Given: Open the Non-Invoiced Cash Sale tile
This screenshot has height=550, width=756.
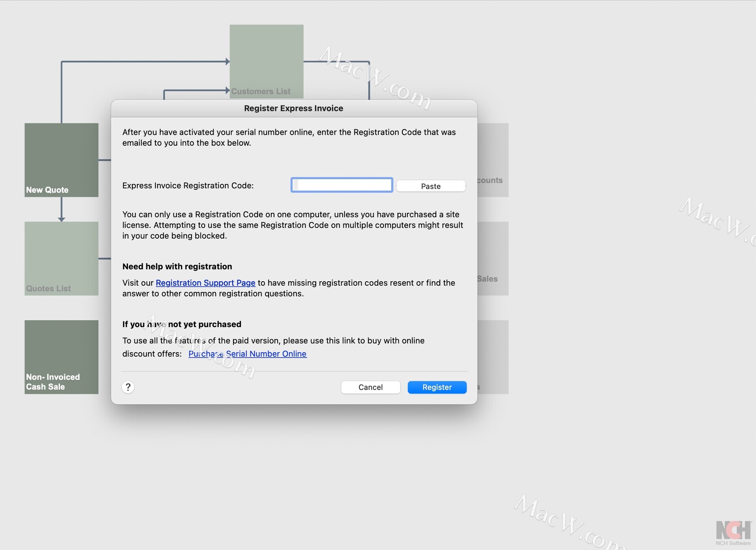Looking at the screenshot, I should (x=61, y=357).
